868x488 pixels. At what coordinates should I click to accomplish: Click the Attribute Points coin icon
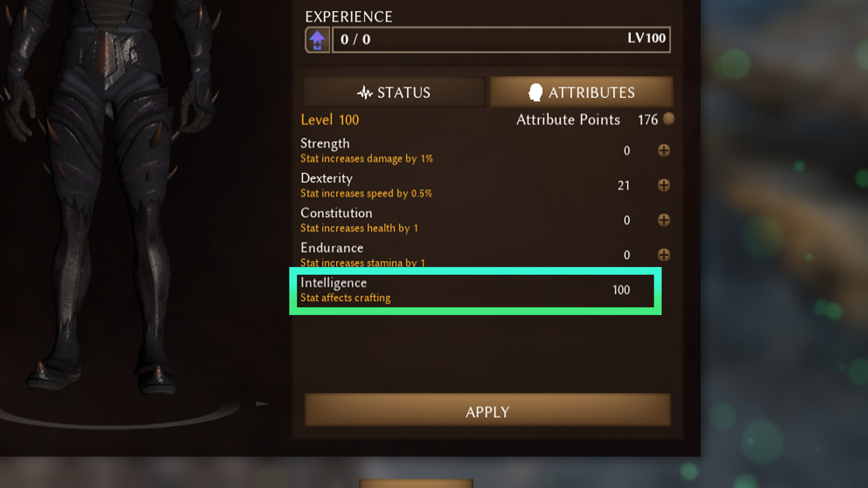tap(669, 119)
